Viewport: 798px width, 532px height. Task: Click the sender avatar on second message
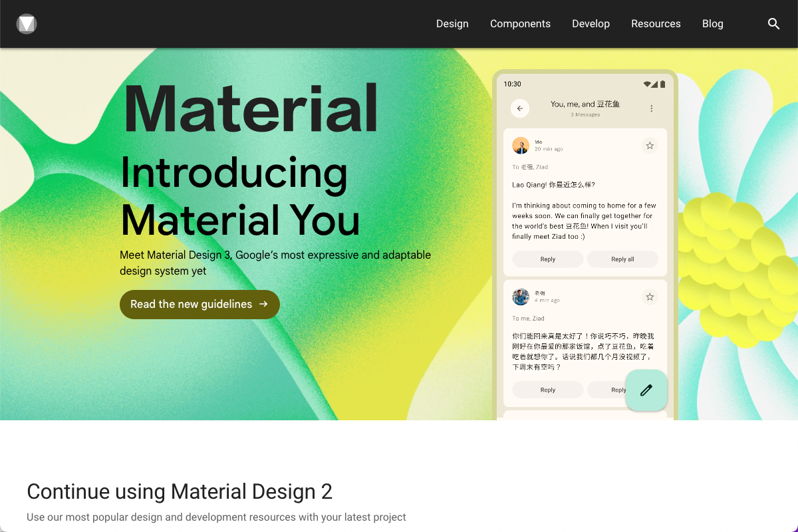[x=521, y=297]
